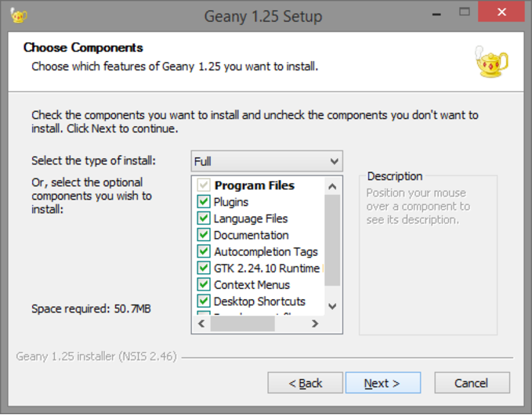Select the Autocompletion Tags row label
Viewport: 532px width, 415px height.
coord(266,251)
